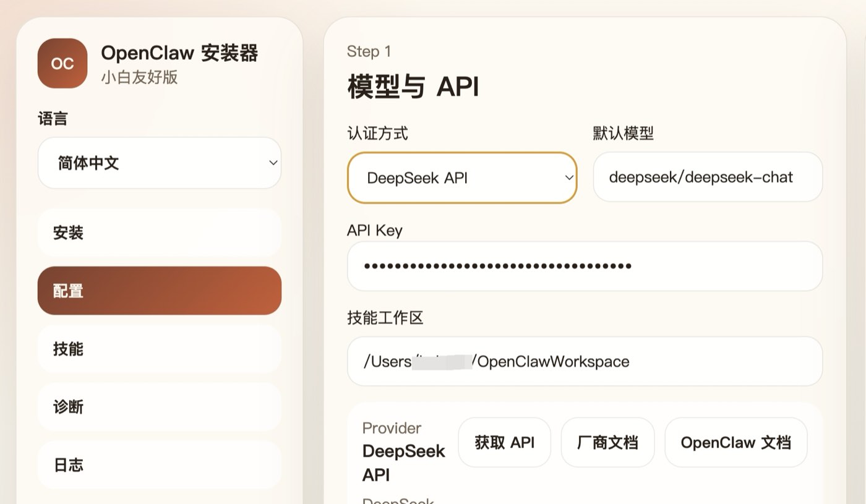Click the 技能工作区 label

click(x=385, y=318)
